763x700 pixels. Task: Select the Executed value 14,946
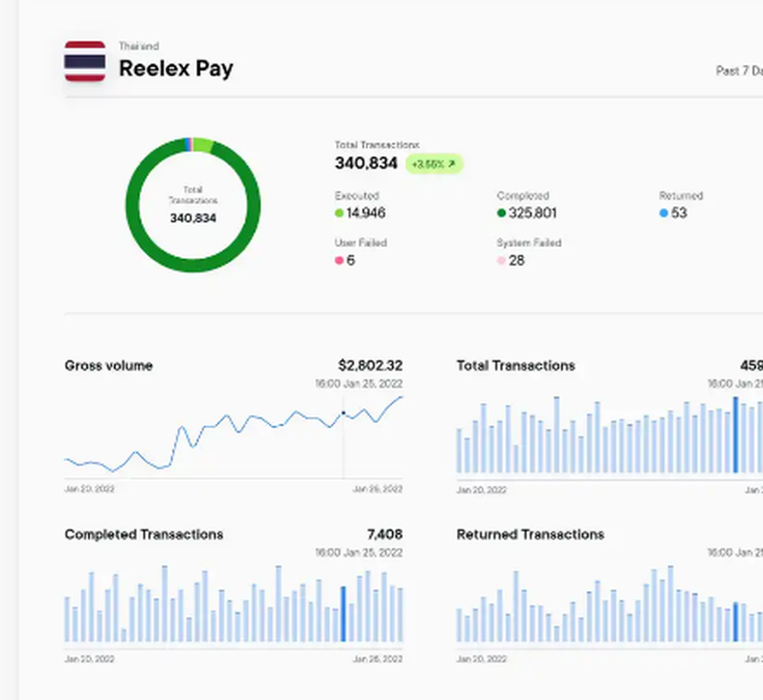366,213
